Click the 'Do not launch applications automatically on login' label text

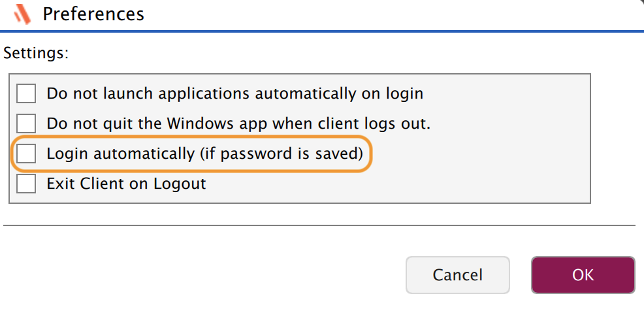coord(234,93)
